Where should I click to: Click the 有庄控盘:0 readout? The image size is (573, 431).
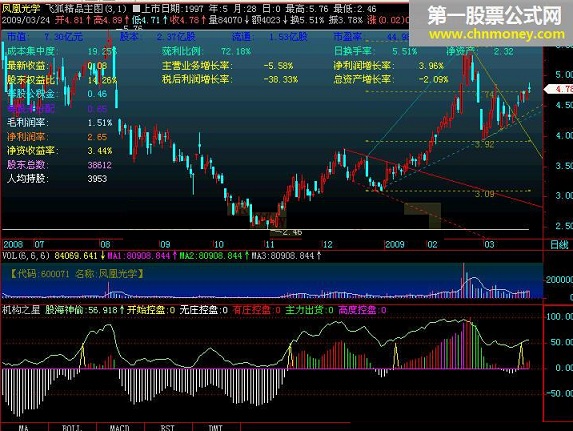(x=257, y=310)
